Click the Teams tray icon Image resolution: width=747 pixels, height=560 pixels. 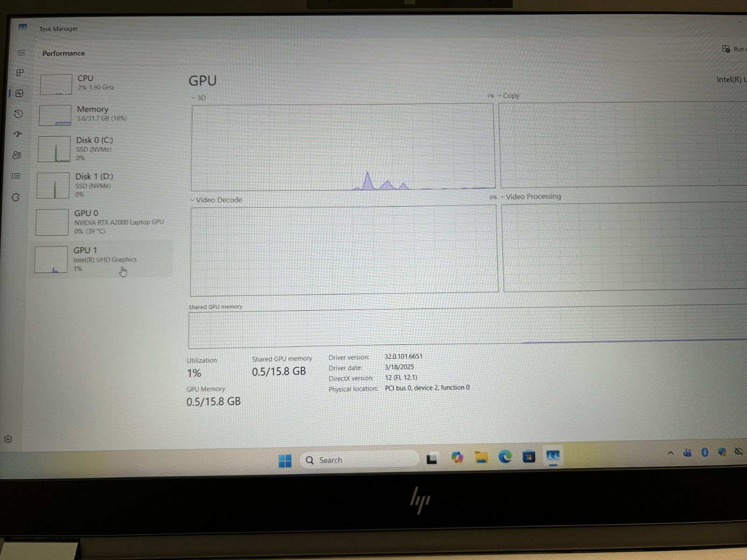click(x=687, y=452)
